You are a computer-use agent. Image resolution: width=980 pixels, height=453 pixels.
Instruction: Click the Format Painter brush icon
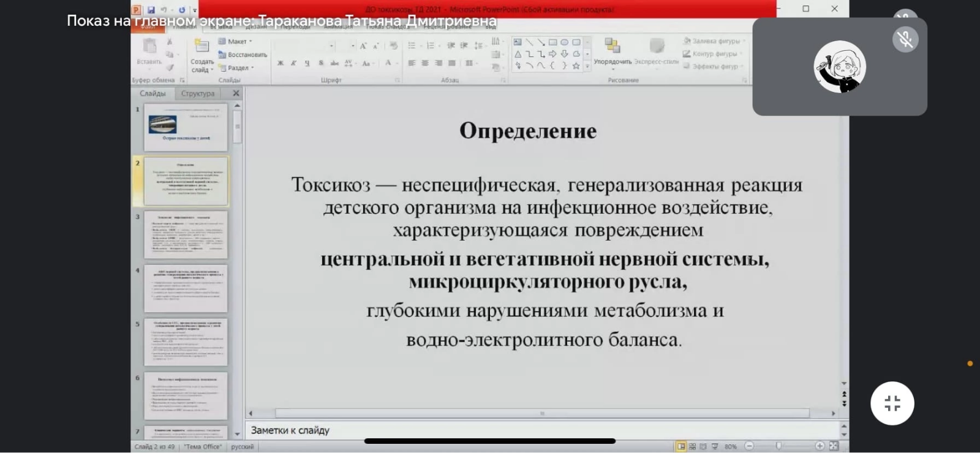(170, 67)
